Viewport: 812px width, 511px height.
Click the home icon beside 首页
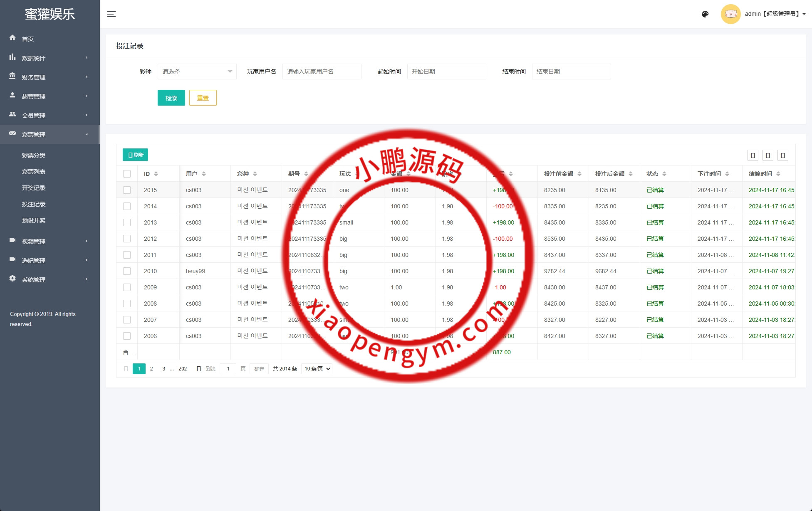pyautogui.click(x=12, y=38)
